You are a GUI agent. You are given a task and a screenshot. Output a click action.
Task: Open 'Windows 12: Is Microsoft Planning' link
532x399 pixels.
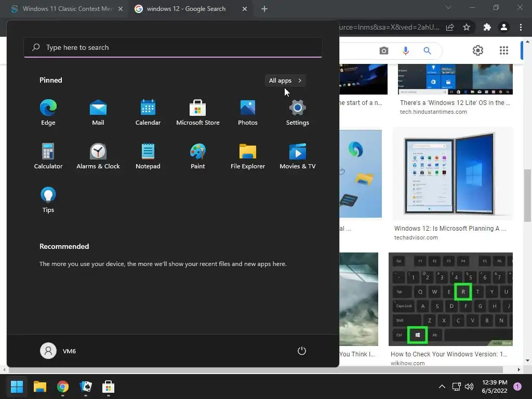click(450, 229)
